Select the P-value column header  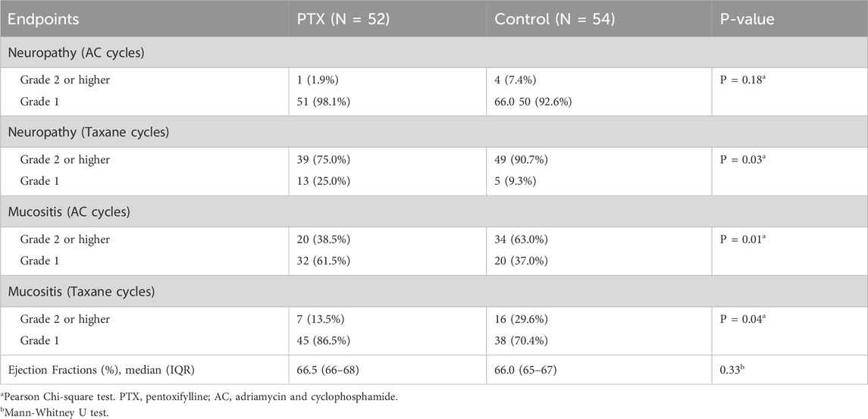coord(747,18)
